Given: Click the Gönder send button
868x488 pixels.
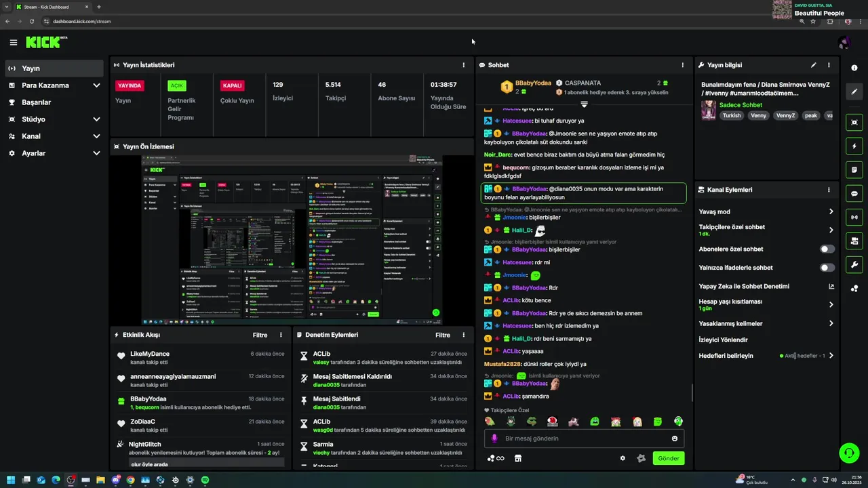Looking at the screenshot, I should [x=669, y=458].
